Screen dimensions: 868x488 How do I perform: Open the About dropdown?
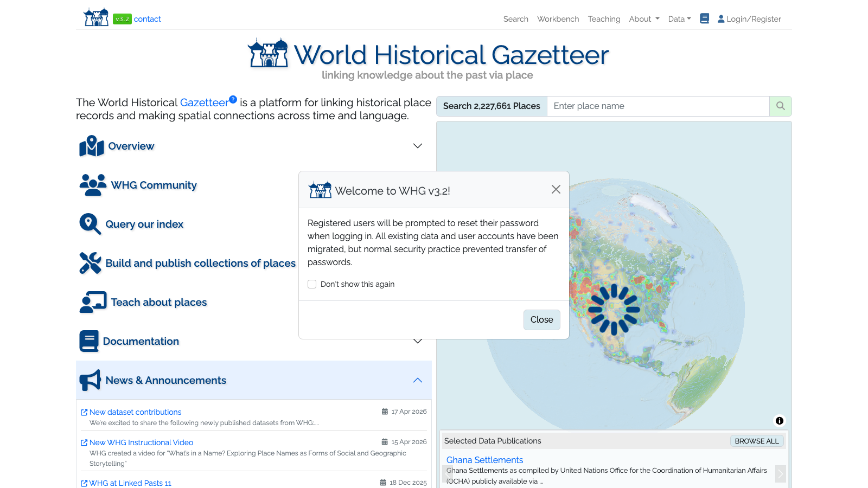click(x=644, y=18)
